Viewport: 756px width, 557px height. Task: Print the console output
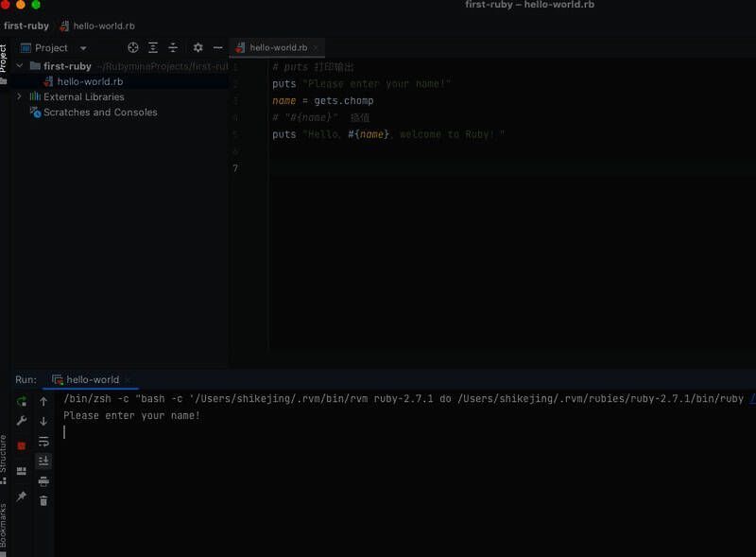point(43,480)
